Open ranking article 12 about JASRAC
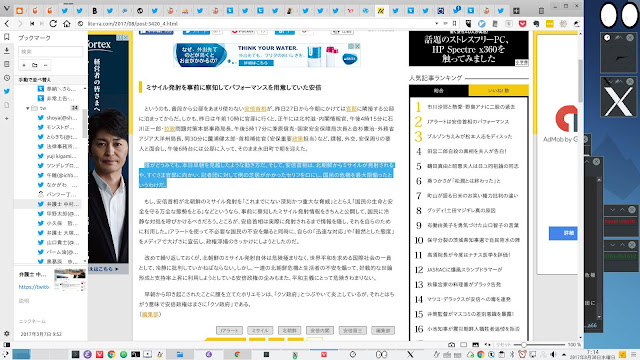 click(x=464, y=270)
